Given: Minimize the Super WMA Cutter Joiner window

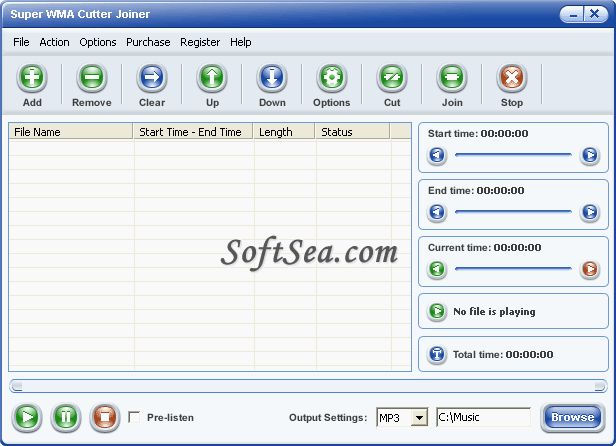Looking at the screenshot, I should coord(572,15).
